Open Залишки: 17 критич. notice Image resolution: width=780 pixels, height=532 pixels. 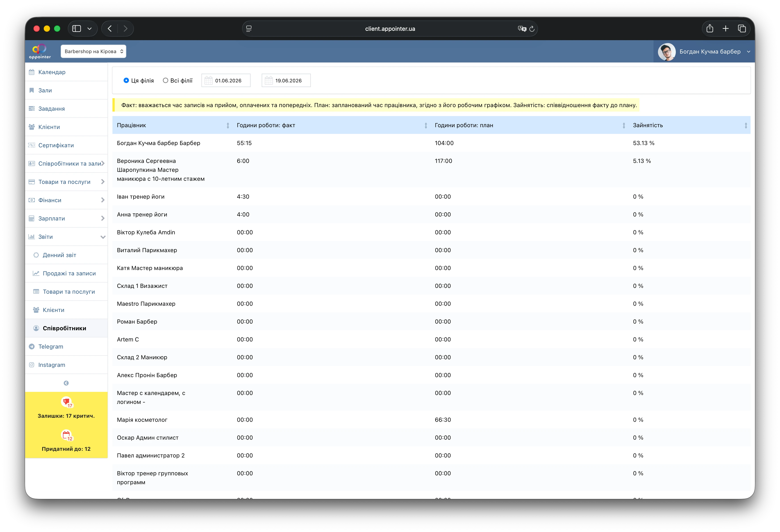tap(66, 416)
